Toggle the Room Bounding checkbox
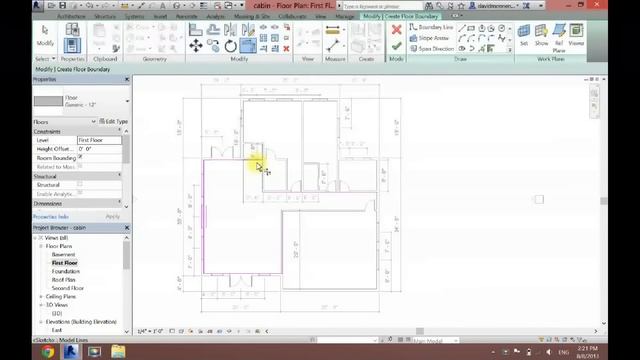 80,157
